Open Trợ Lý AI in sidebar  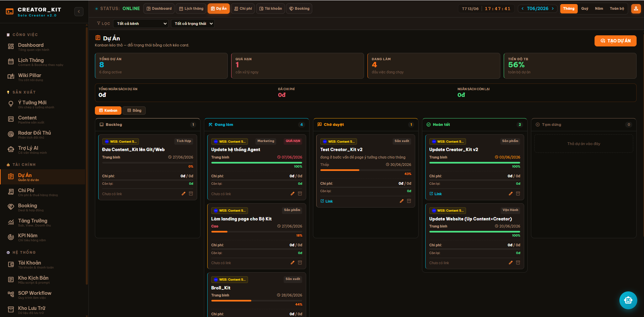click(x=43, y=150)
